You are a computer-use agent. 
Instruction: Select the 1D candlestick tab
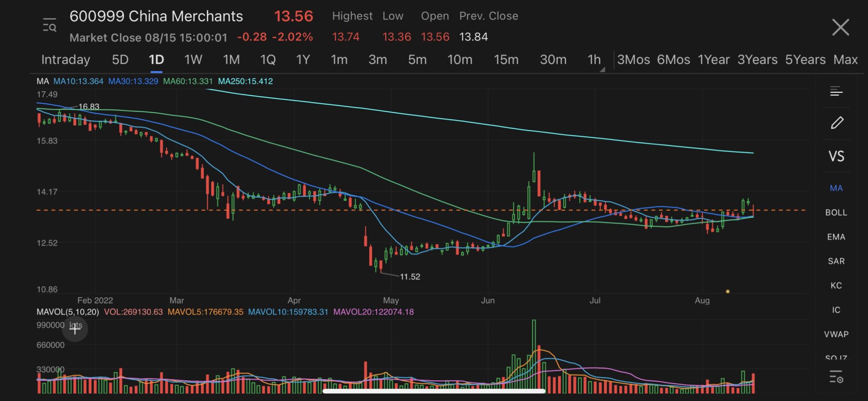click(x=156, y=60)
